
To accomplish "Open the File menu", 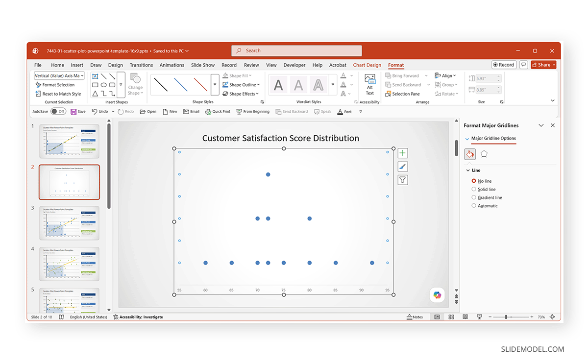I will click(38, 65).
